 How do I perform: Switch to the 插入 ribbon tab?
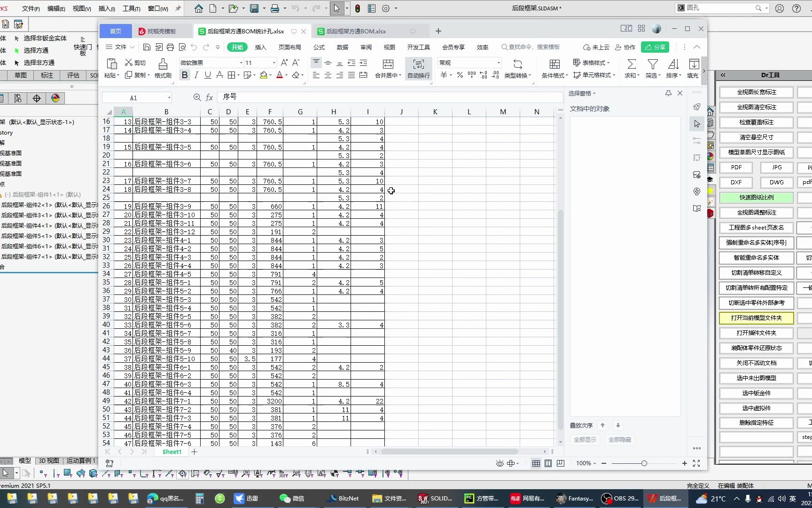[261, 47]
